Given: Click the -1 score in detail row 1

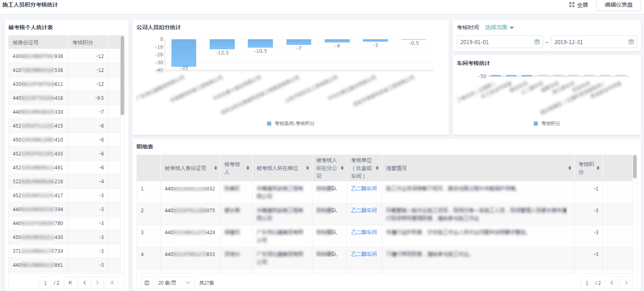Looking at the screenshot, I should 596,188.
